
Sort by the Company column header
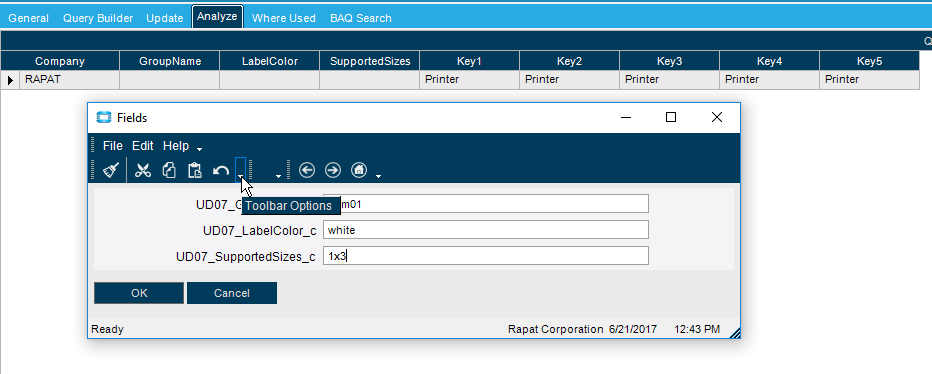tap(60, 61)
